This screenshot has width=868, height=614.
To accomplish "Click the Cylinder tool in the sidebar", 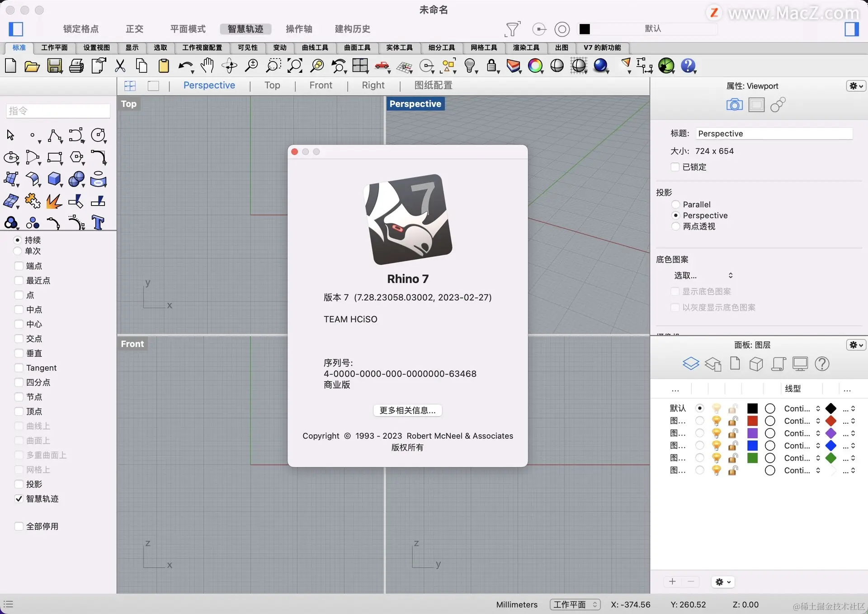I will click(x=98, y=180).
